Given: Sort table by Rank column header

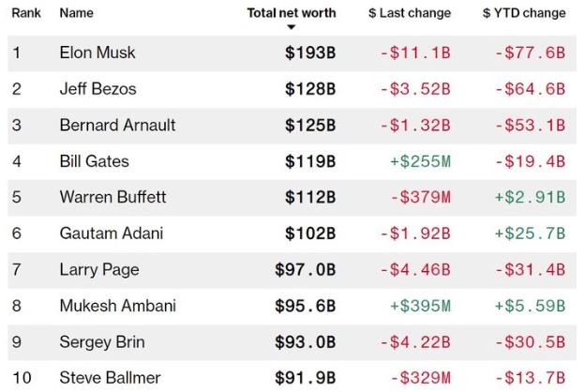Looking at the screenshot, I should click(x=24, y=13).
